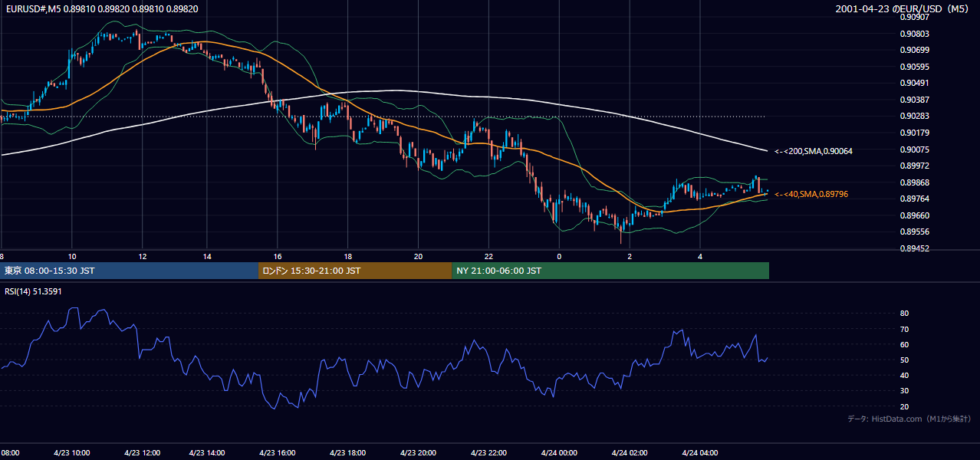Select the ロンドン 15:30-21:00 JST session bar
This screenshot has height=460, width=980.
pos(355,271)
